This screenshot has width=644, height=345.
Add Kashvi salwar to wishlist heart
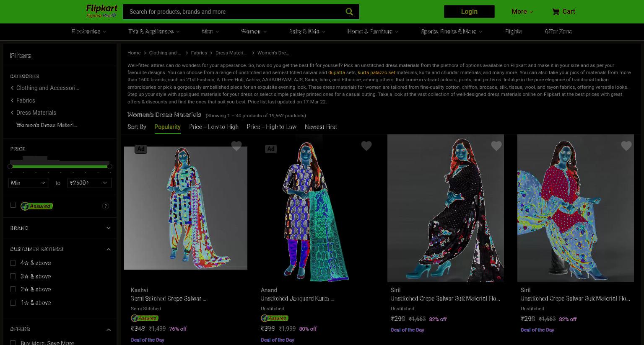236,146
